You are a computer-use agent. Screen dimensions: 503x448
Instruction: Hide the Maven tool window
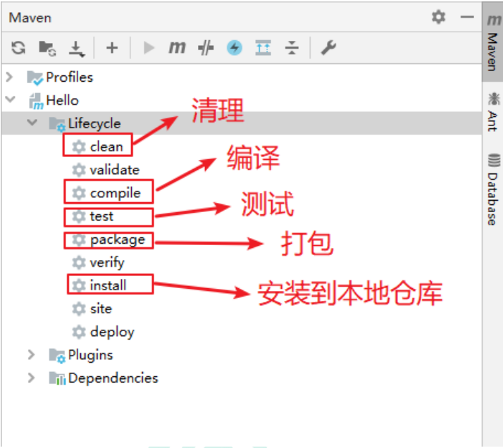(x=467, y=17)
